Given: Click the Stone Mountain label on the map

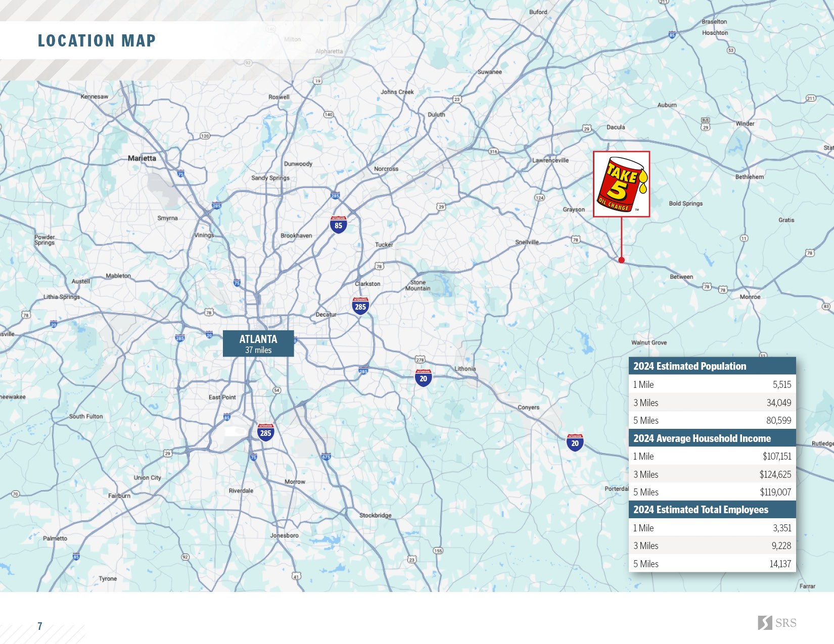Looking at the screenshot, I should pos(418,285).
